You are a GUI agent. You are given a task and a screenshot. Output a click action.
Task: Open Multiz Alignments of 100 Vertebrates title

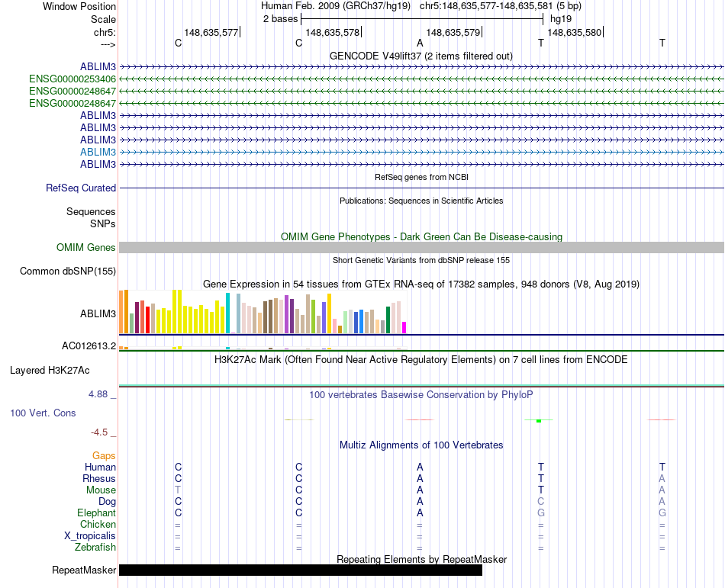click(421, 445)
